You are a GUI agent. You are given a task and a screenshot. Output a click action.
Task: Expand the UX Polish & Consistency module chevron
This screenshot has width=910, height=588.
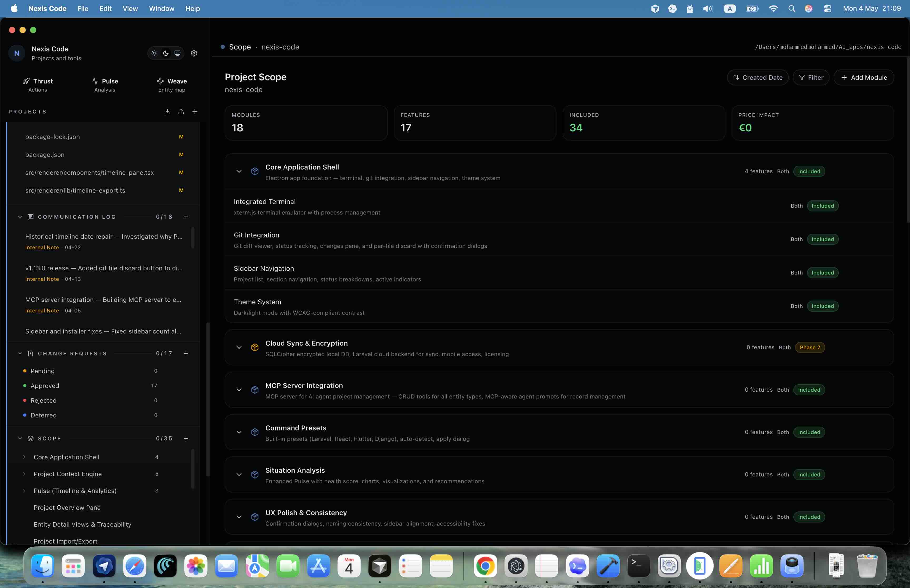[x=239, y=517]
